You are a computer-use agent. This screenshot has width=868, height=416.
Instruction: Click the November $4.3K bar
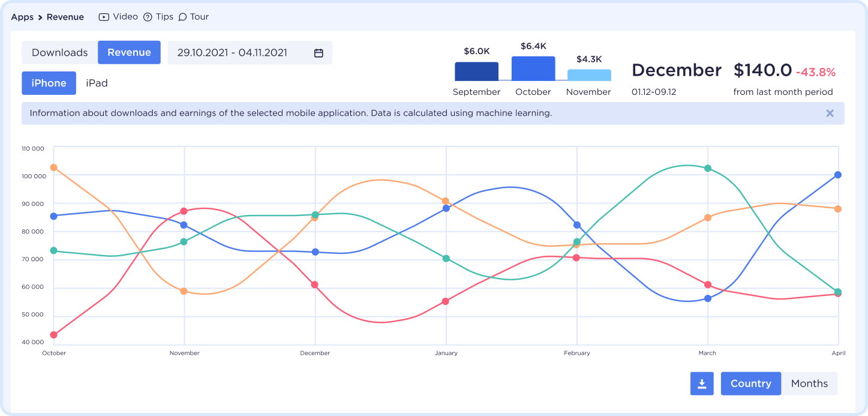click(588, 75)
